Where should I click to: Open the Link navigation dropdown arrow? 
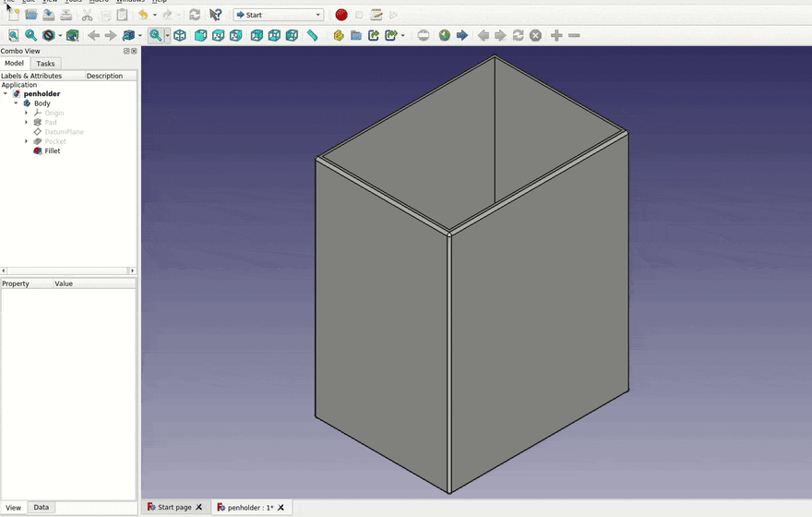pyautogui.click(x=140, y=35)
